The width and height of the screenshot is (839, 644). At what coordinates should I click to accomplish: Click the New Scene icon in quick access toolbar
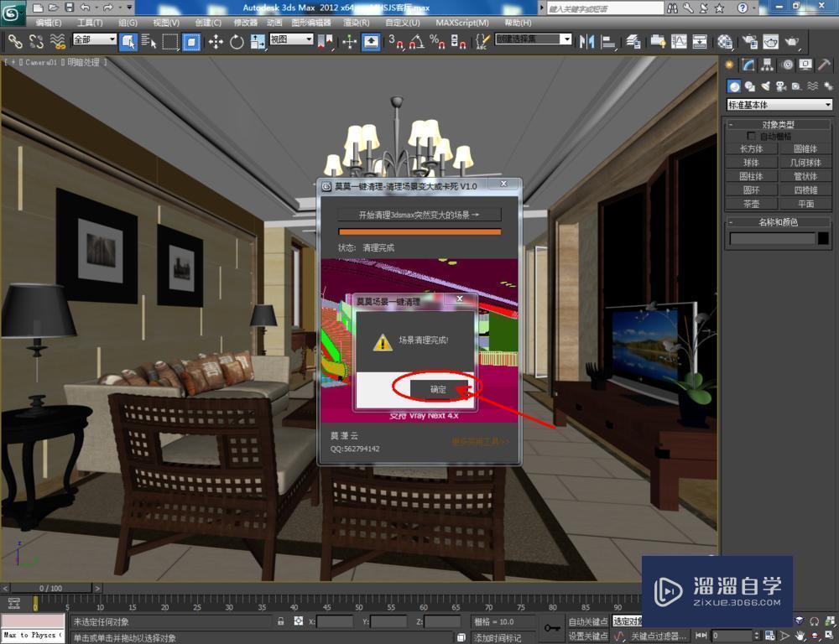click(37, 8)
